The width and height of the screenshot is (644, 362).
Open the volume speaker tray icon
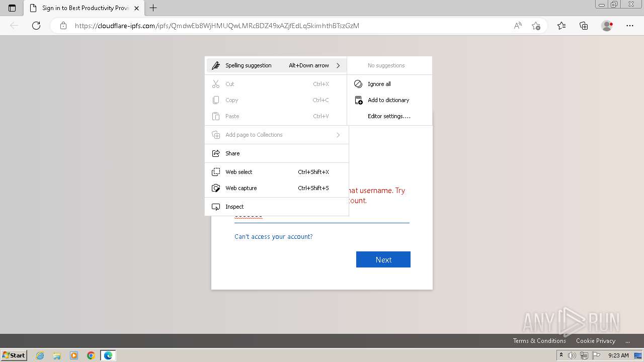click(x=572, y=355)
